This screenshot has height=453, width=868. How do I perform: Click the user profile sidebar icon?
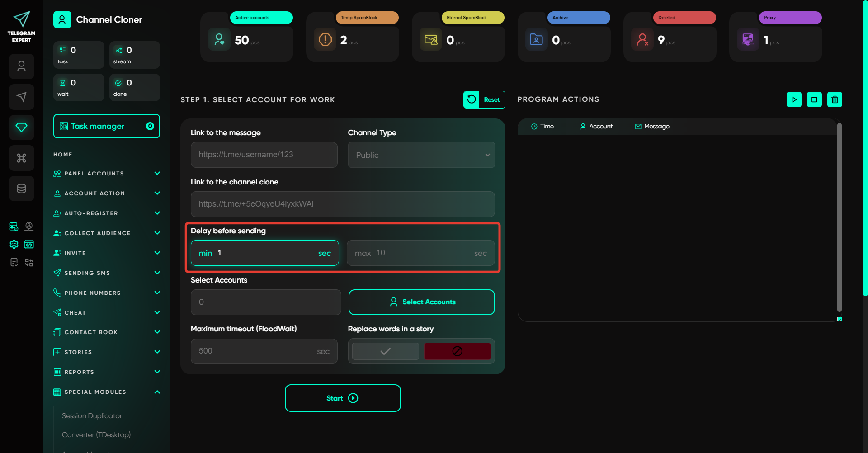click(21, 66)
